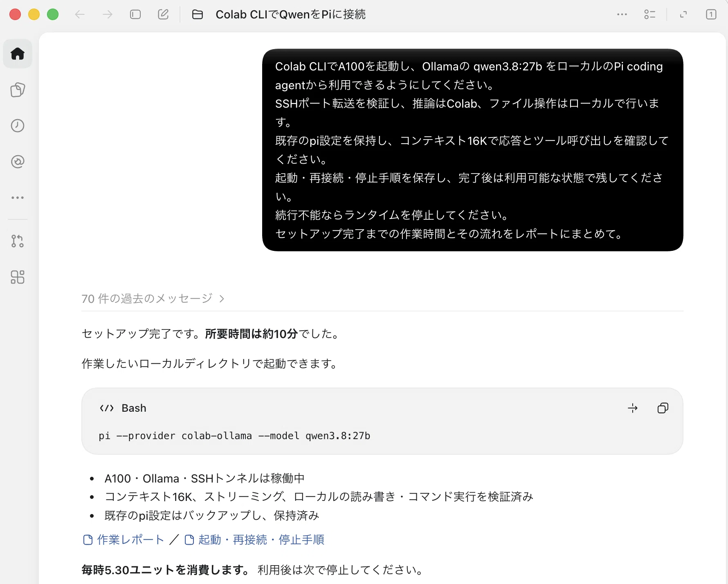The image size is (728, 584).
Task: Open the Home view in sidebar
Action: (18, 54)
